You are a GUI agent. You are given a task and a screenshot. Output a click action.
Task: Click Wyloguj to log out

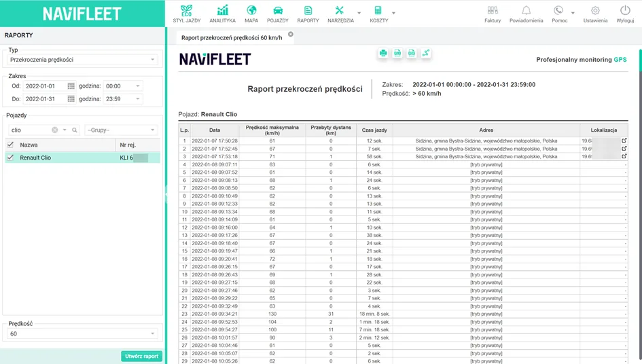[625, 14]
